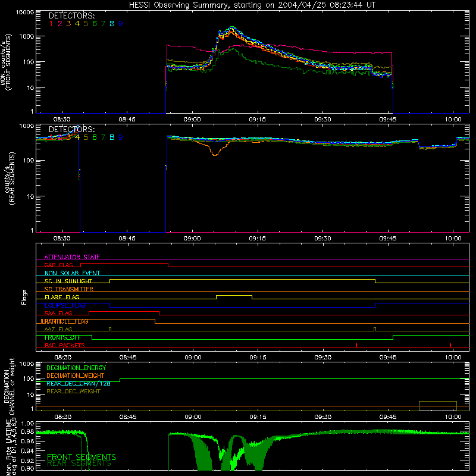Click the 10000 y-axis tick on front-segments plot

[25, 12]
